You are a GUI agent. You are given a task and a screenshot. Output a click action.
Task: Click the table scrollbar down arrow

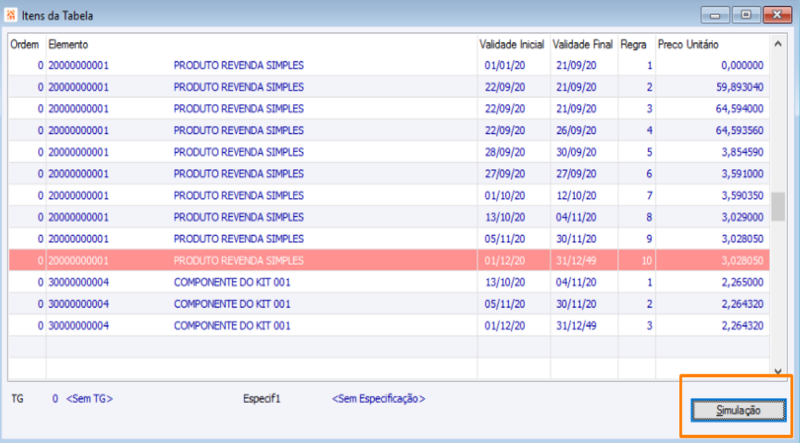click(778, 372)
